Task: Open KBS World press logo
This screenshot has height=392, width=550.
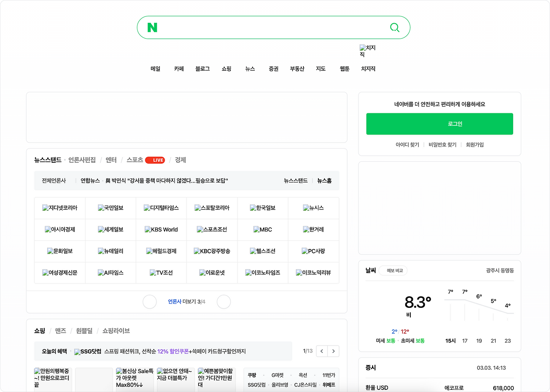Action: [x=161, y=230]
